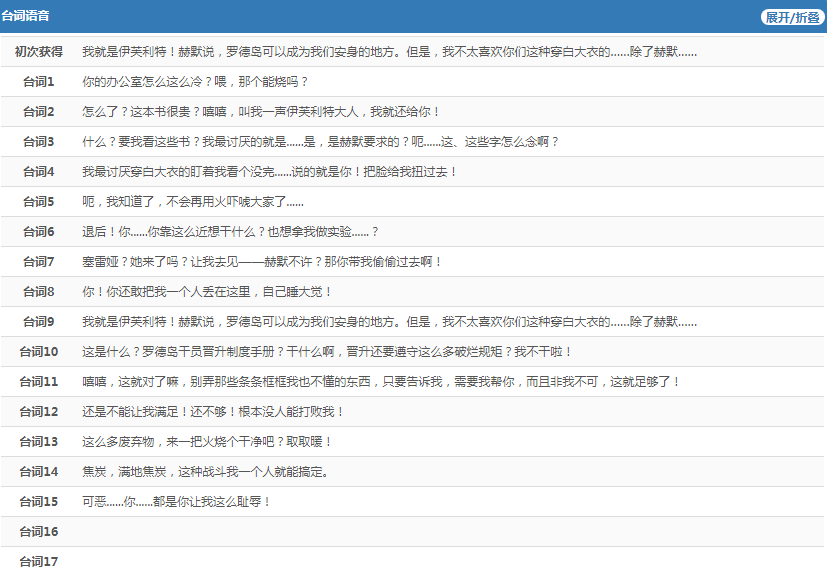Select the 台词3 row label
Viewport: 827px width, 573px height.
click(x=38, y=141)
